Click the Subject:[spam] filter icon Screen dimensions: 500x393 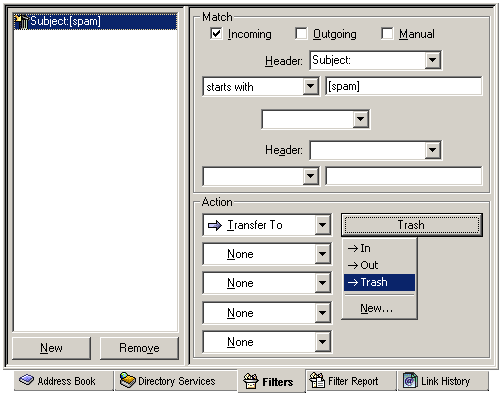point(22,22)
